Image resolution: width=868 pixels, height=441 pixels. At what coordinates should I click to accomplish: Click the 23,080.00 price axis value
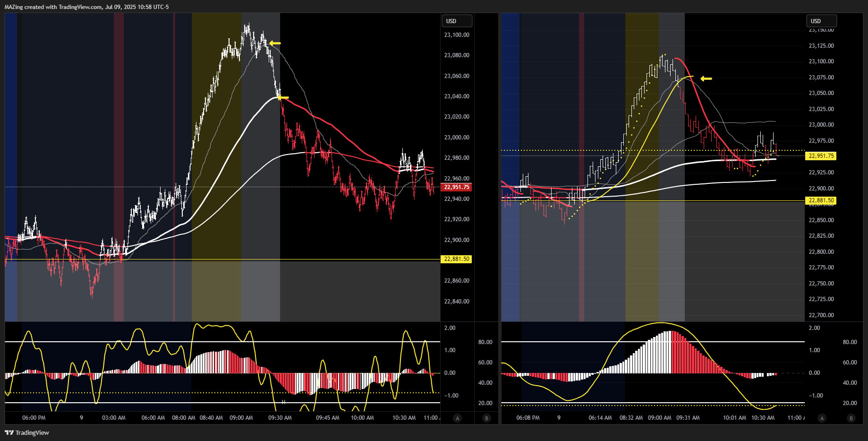pos(457,55)
